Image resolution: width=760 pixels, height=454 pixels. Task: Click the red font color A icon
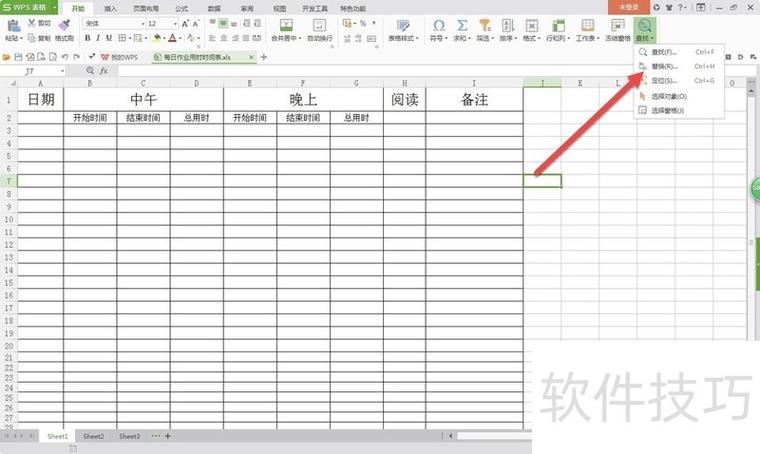point(172,38)
